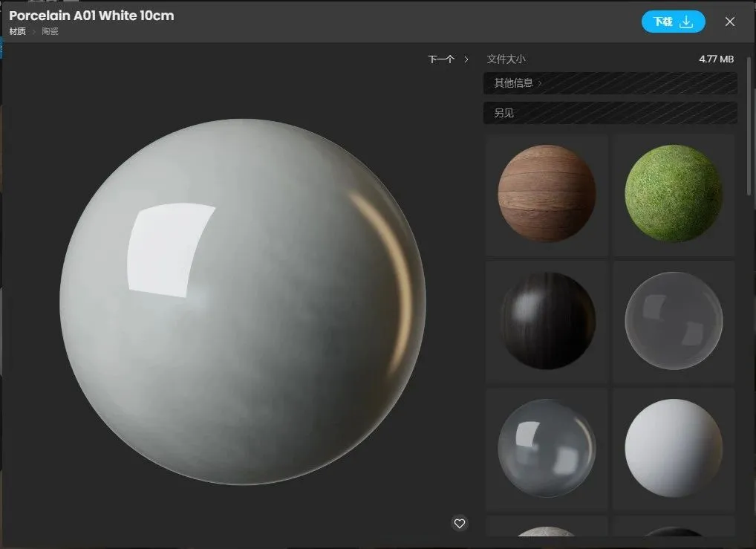Select the light blue glass sphere thumbnail
This screenshot has width=756, height=549.
click(547, 449)
